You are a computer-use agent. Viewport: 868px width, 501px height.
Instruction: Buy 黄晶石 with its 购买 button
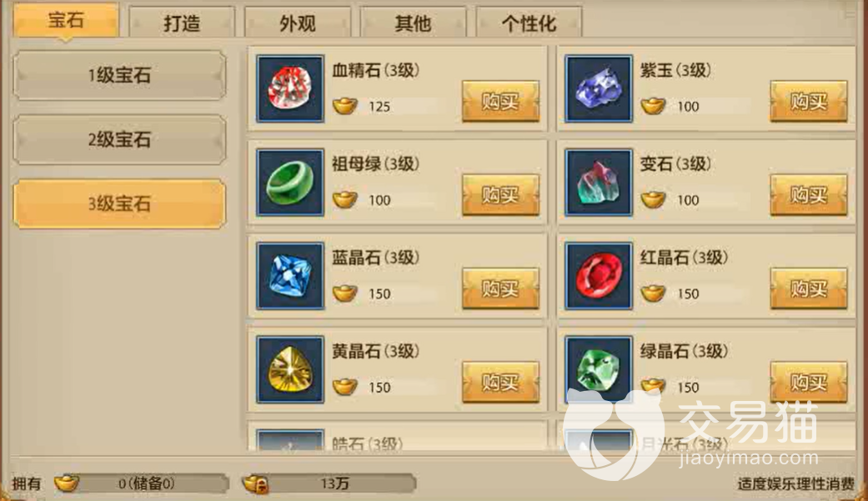tap(500, 382)
